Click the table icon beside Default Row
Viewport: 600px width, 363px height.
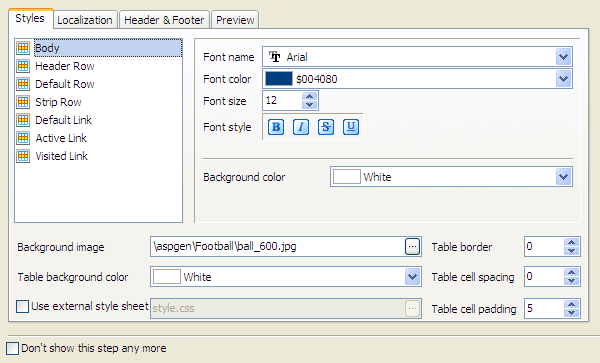(x=23, y=84)
